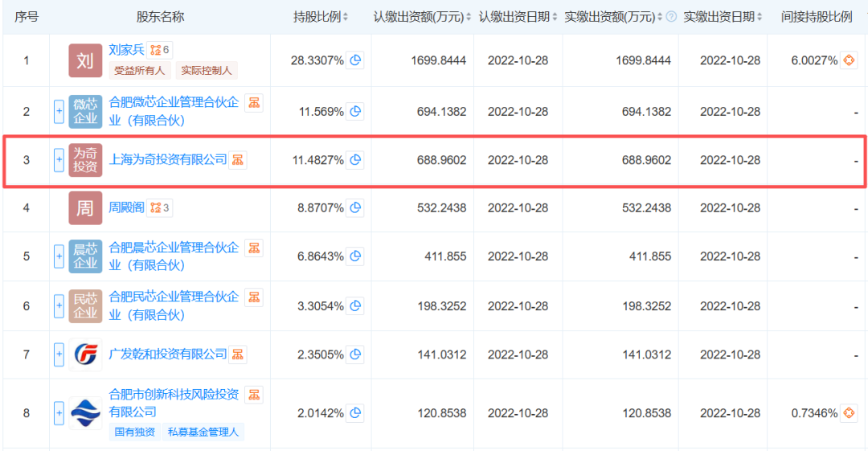Open related-companies badge next to 刘家兵
This screenshot has height=451, width=868.
click(160, 50)
